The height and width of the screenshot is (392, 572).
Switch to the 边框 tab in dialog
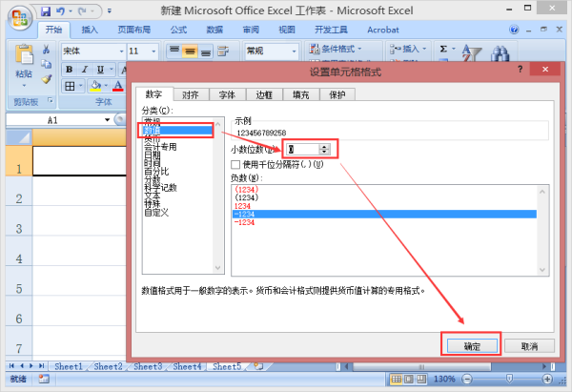pyautogui.click(x=264, y=94)
